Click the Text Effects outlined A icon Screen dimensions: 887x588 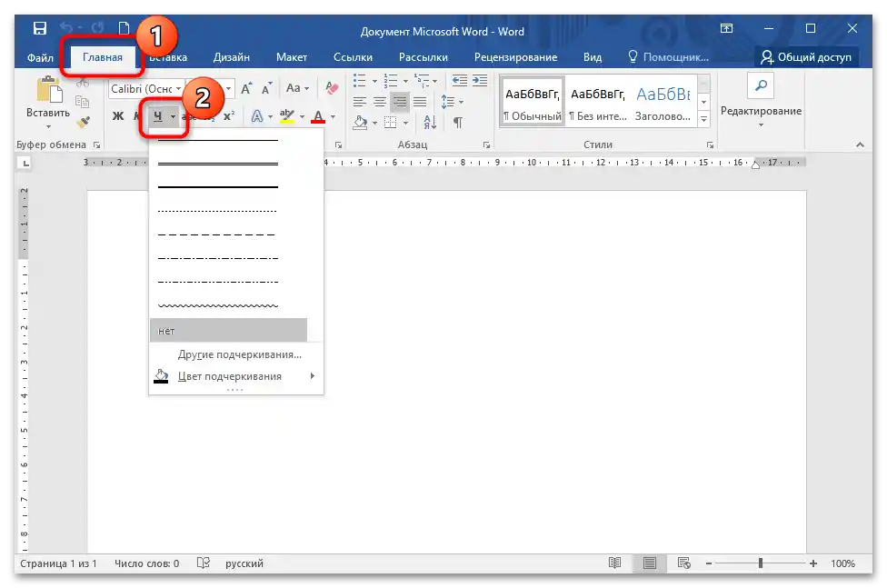click(x=257, y=116)
